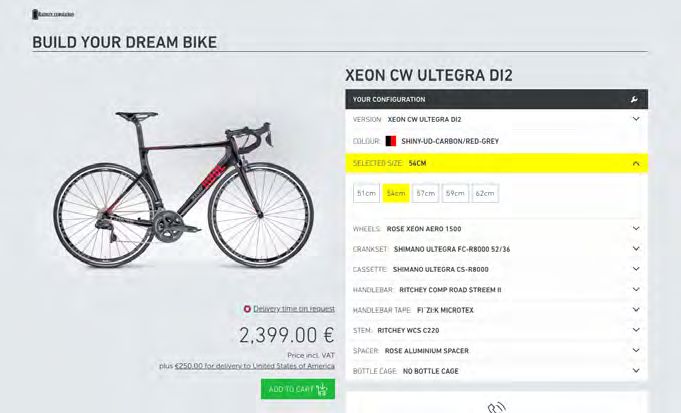The height and width of the screenshot is (413, 681).
Task: Click the bike product image
Action: pos(184,190)
